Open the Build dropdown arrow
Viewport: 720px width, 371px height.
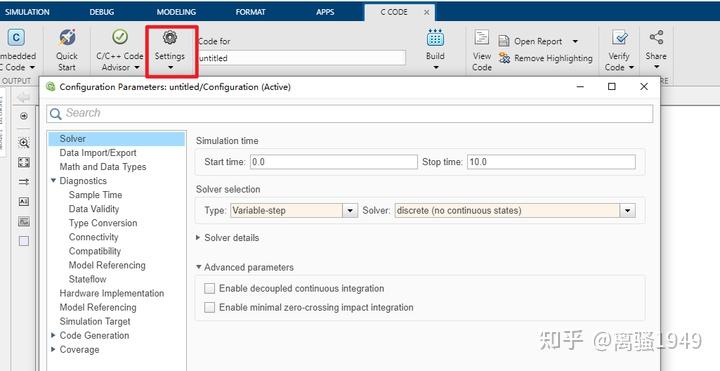[x=435, y=67]
